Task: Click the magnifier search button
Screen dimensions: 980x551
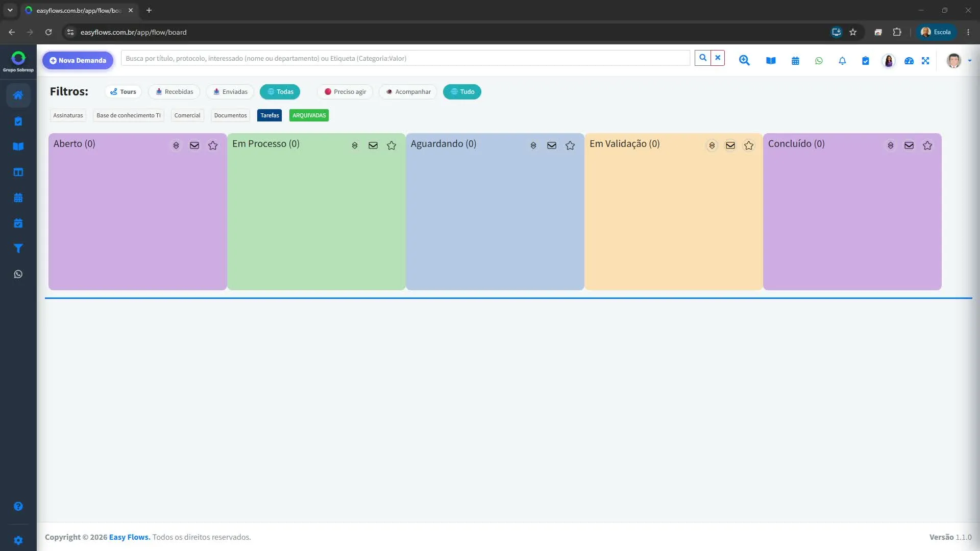Action: 703,58
